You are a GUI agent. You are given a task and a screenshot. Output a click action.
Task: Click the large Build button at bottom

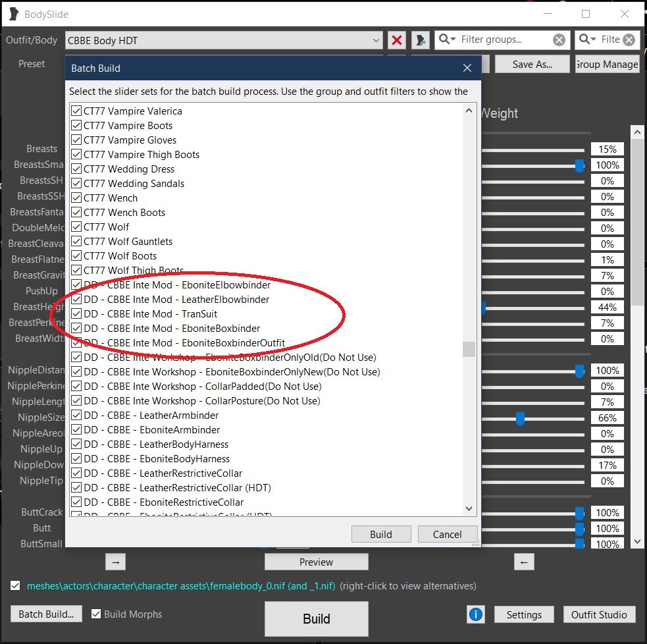(x=316, y=618)
